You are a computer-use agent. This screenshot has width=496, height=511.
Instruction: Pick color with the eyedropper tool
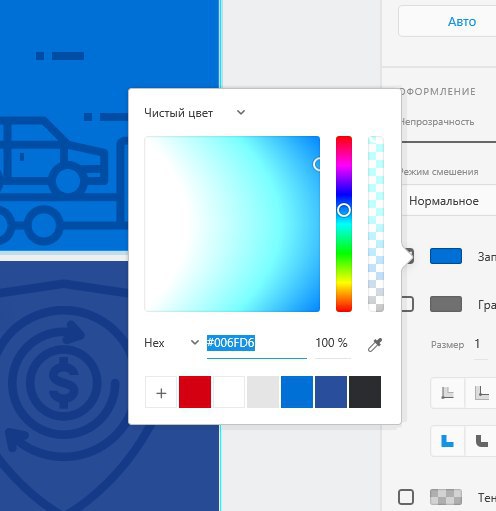(375, 345)
